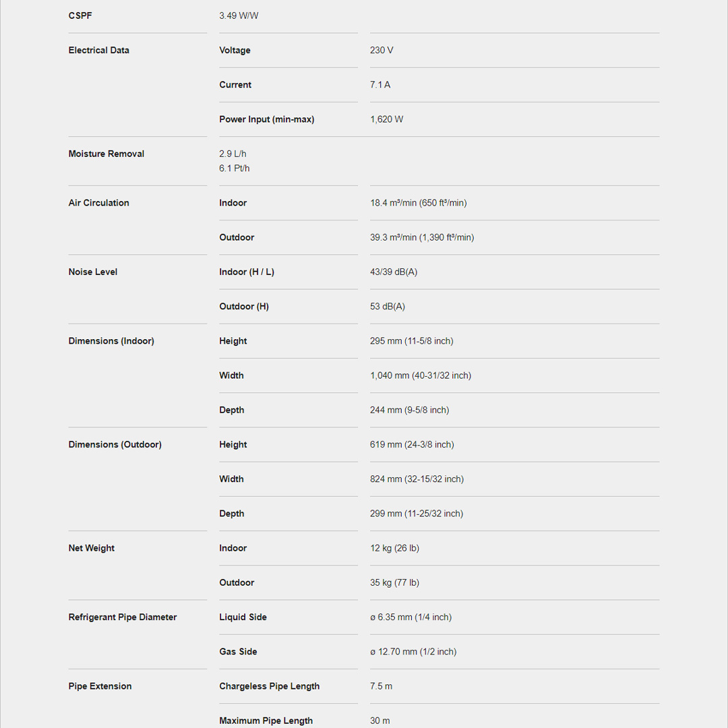The height and width of the screenshot is (728, 728).
Task: Select the Power Input (min-max) label
Action: coord(266,119)
